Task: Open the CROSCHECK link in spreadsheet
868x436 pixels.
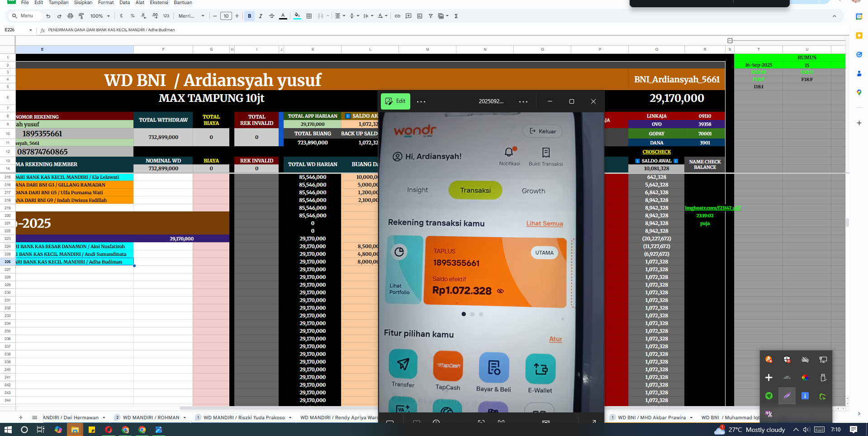Action: (656, 152)
